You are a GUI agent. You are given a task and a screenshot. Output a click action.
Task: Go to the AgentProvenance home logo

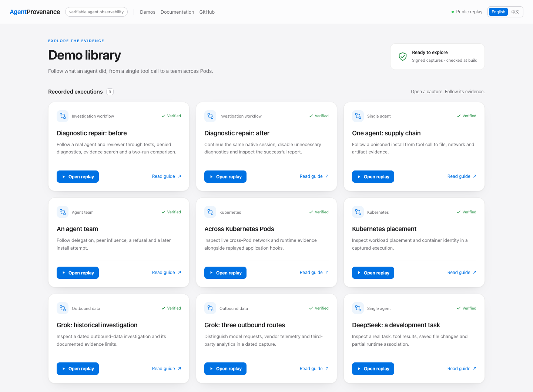click(x=35, y=12)
